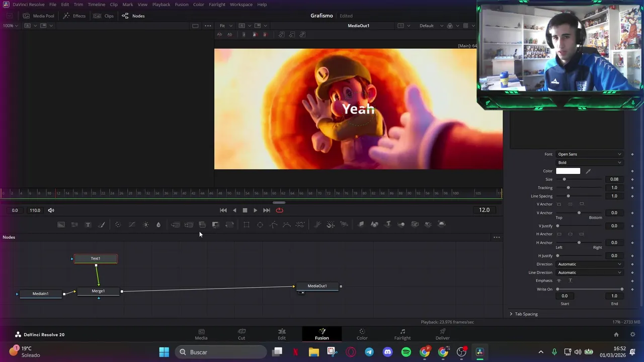Add a Text+ node from toolbar
Viewport: 644px width, 362px height.
[88, 225]
